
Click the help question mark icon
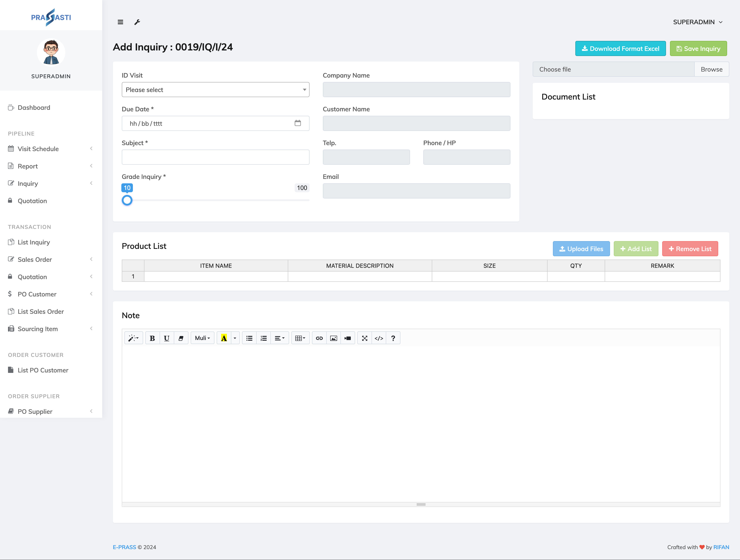pos(393,338)
